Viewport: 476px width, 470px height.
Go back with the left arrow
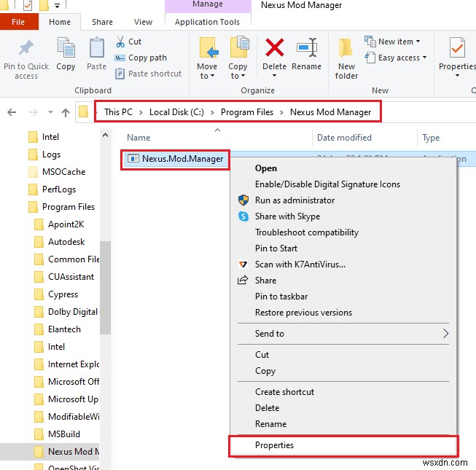click(12, 112)
